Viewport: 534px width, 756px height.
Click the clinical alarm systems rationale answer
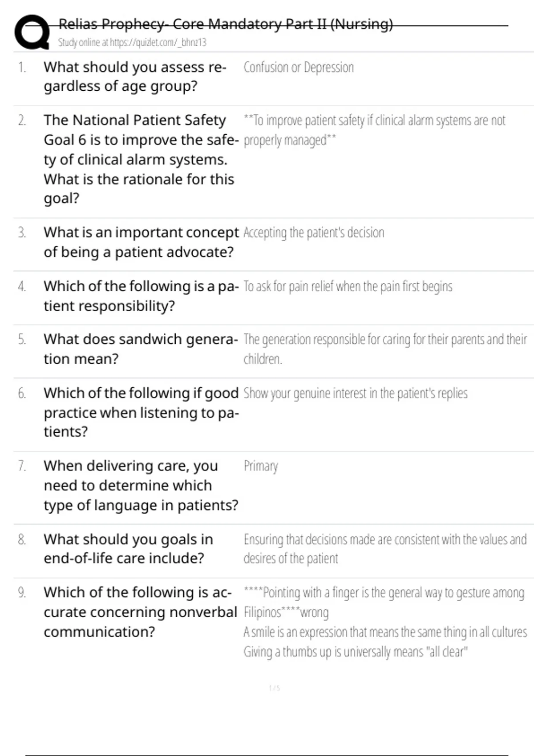(x=374, y=130)
